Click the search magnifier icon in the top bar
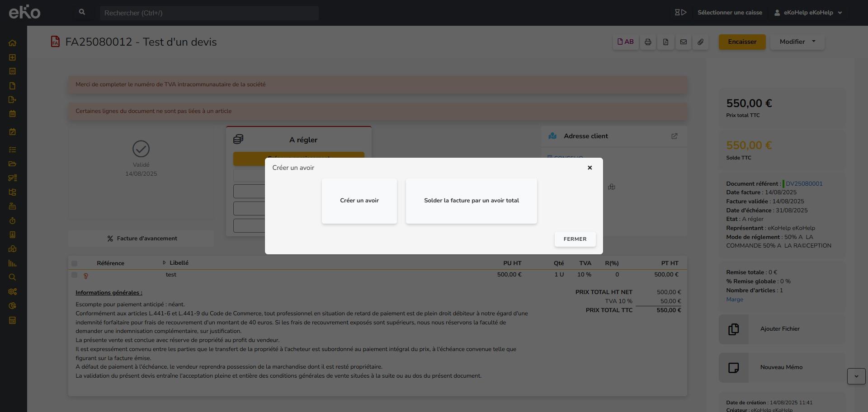Screen dimensions: 868x412 [82, 12]
